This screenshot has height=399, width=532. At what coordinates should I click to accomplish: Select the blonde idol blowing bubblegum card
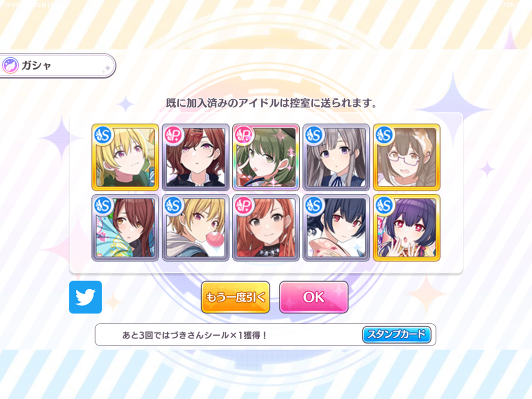(x=195, y=228)
